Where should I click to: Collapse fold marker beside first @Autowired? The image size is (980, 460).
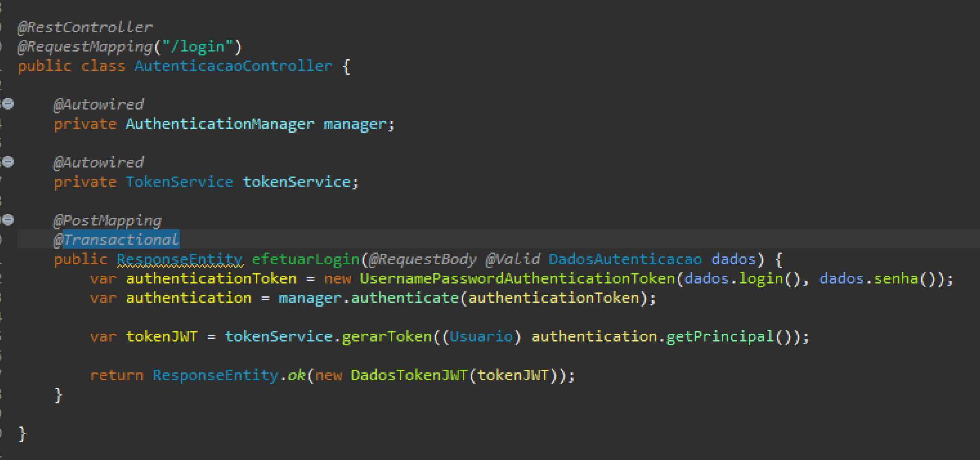(x=8, y=104)
